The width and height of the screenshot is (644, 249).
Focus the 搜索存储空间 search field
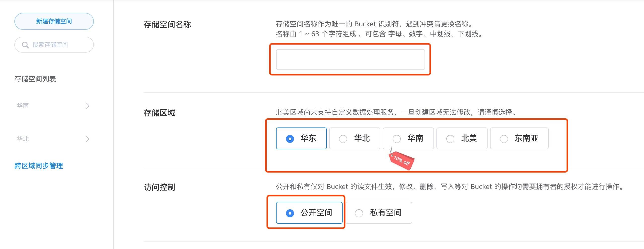pyautogui.click(x=54, y=45)
